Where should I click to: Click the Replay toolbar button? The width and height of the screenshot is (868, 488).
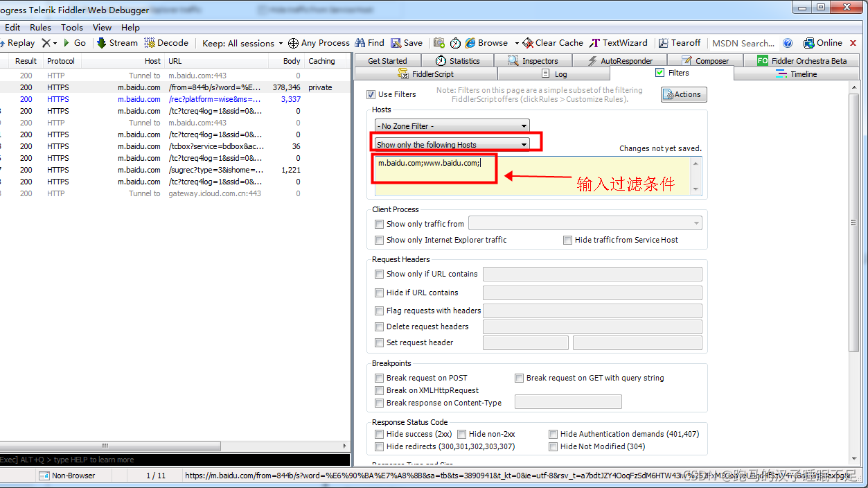(19, 43)
